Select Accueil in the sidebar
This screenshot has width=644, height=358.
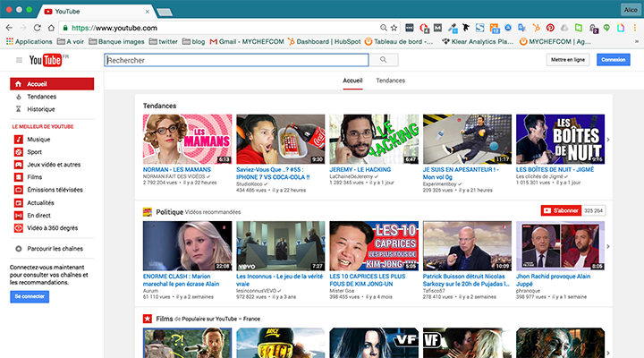pyautogui.click(x=52, y=84)
